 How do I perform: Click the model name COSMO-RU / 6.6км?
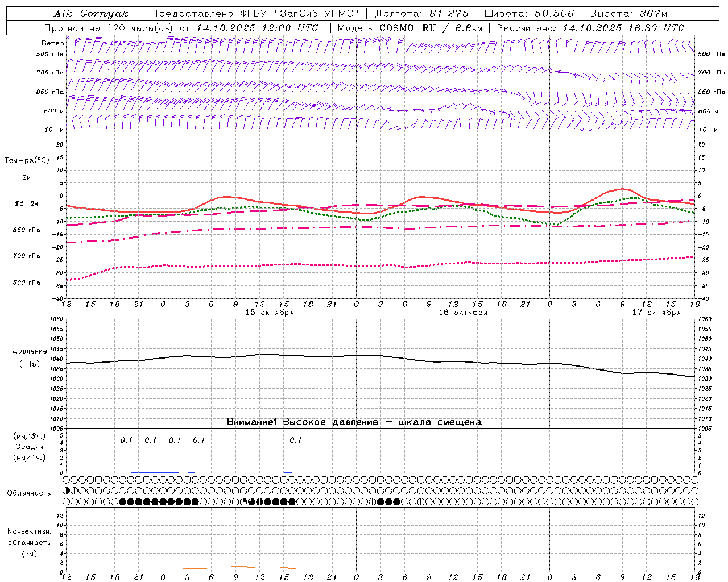[431, 28]
